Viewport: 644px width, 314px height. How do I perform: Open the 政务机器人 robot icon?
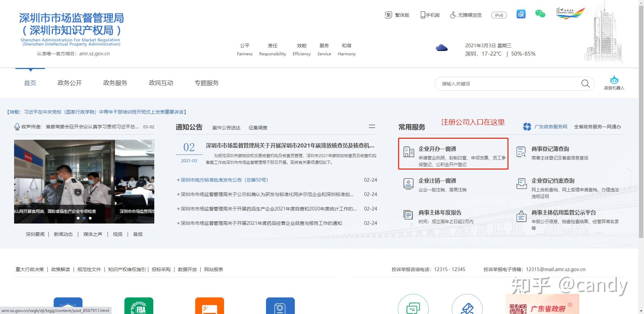tap(614, 80)
